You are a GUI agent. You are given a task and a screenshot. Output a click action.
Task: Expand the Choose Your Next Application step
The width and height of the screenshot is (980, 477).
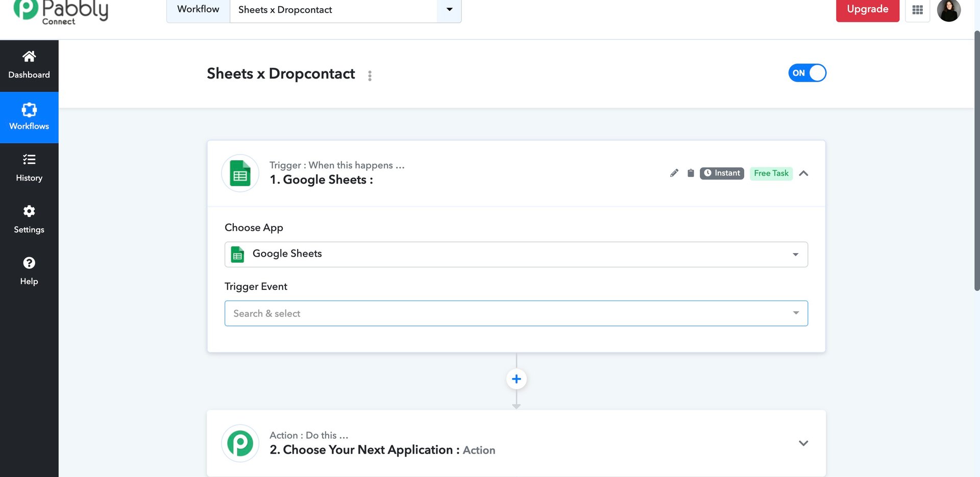[x=803, y=443]
